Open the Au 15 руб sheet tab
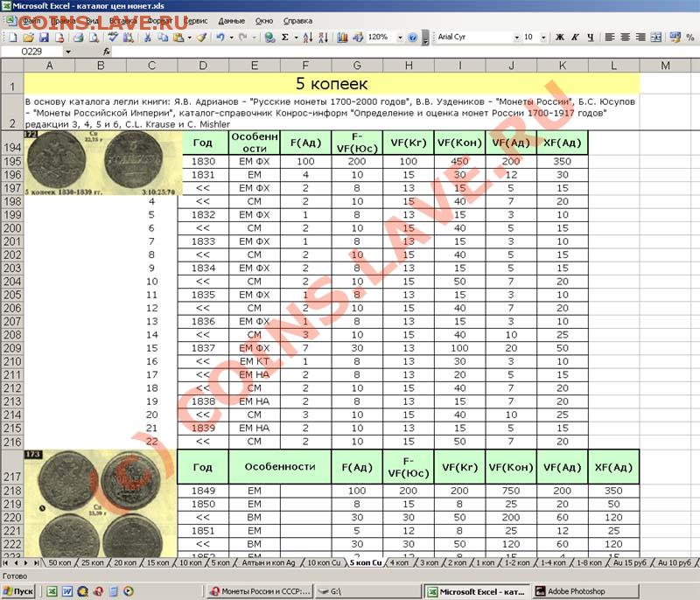This screenshot has height=600, width=700. [x=629, y=563]
